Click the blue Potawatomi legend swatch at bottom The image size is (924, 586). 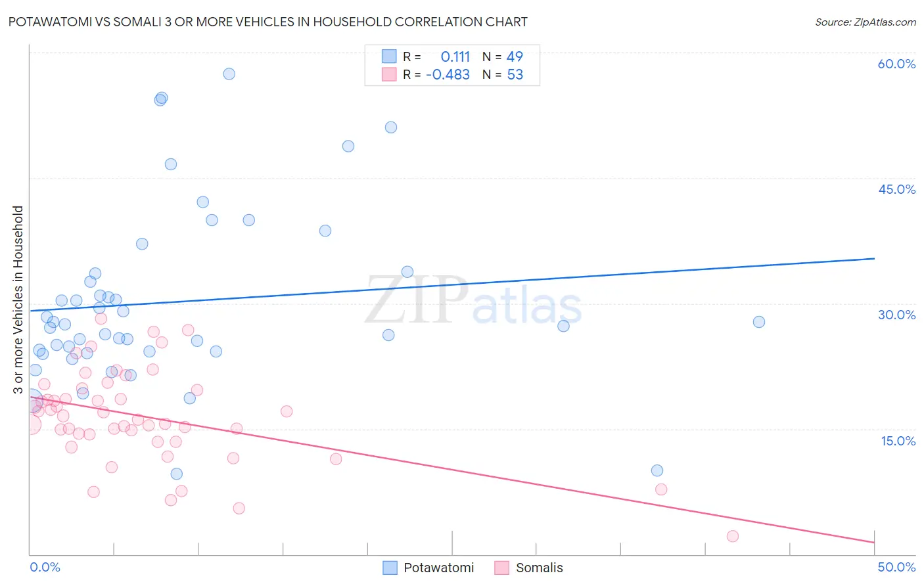(x=390, y=568)
